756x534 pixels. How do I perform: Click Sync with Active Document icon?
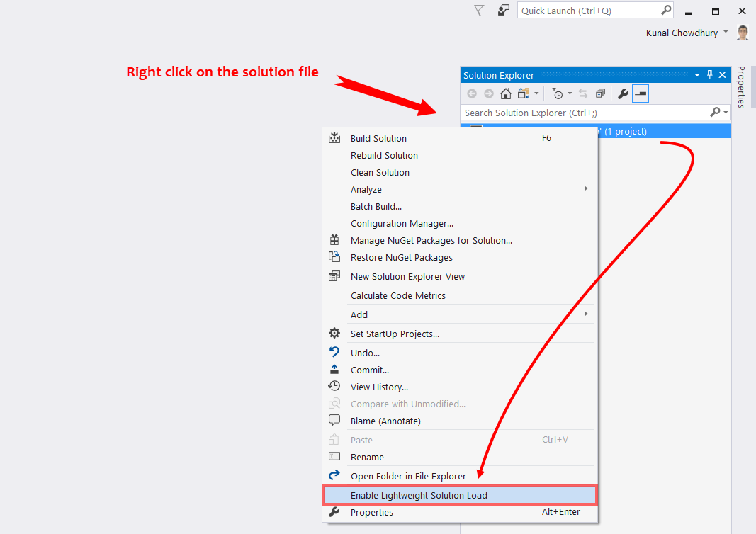583,93
